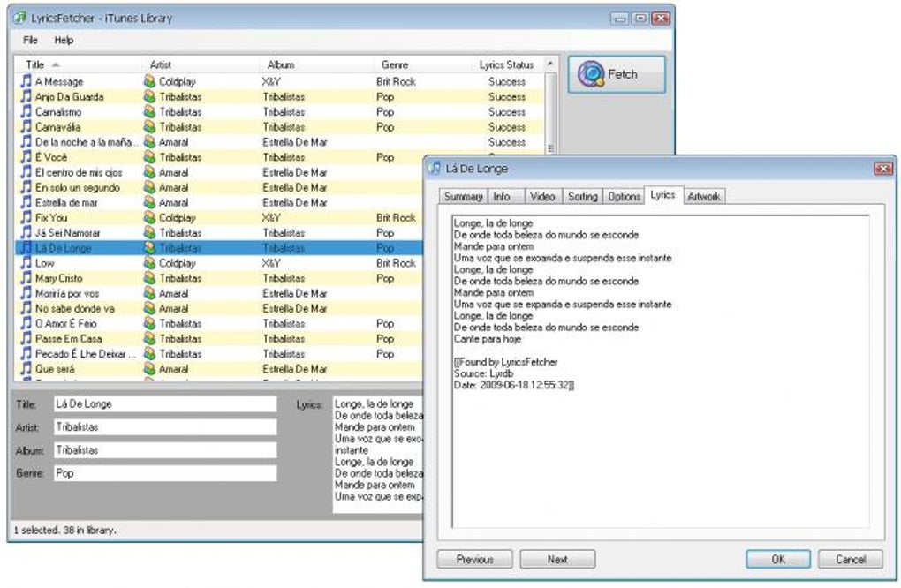Click the music note icon beside No sabe donde va

pyautogui.click(x=26, y=308)
